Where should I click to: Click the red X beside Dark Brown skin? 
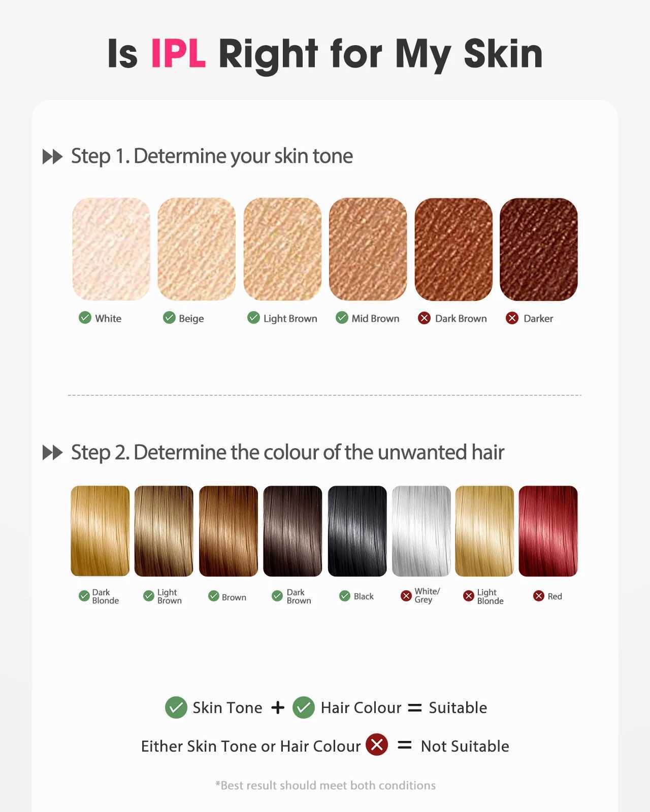pyautogui.click(x=424, y=318)
